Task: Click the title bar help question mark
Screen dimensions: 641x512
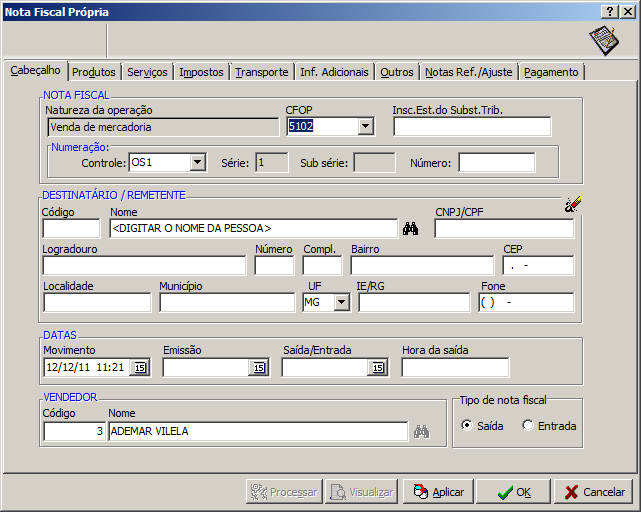Action: pyautogui.click(x=610, y=11)
